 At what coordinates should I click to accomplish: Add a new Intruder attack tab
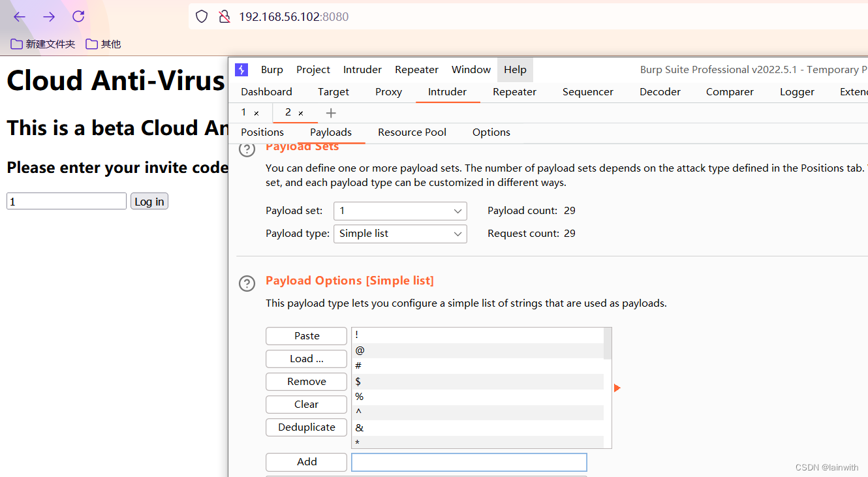[331, 113]
